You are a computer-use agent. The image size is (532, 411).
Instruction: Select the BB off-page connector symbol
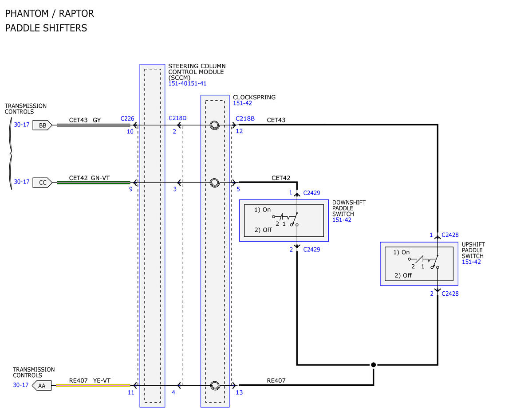[43, 125]
